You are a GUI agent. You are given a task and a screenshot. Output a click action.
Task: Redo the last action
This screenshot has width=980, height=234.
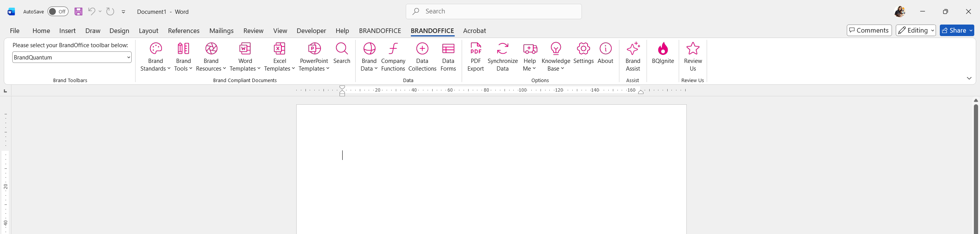[x=110, y=12]
